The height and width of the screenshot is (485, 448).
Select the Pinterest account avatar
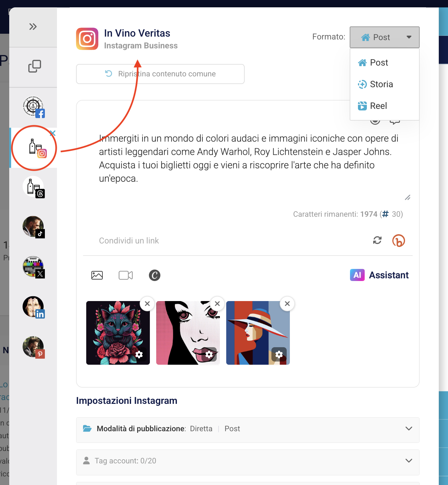click(33, 347)
